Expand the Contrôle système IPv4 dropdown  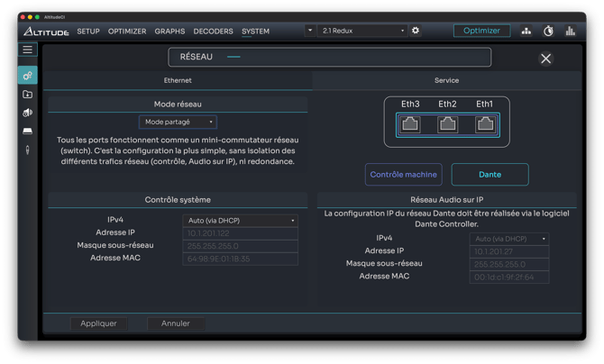240,220
